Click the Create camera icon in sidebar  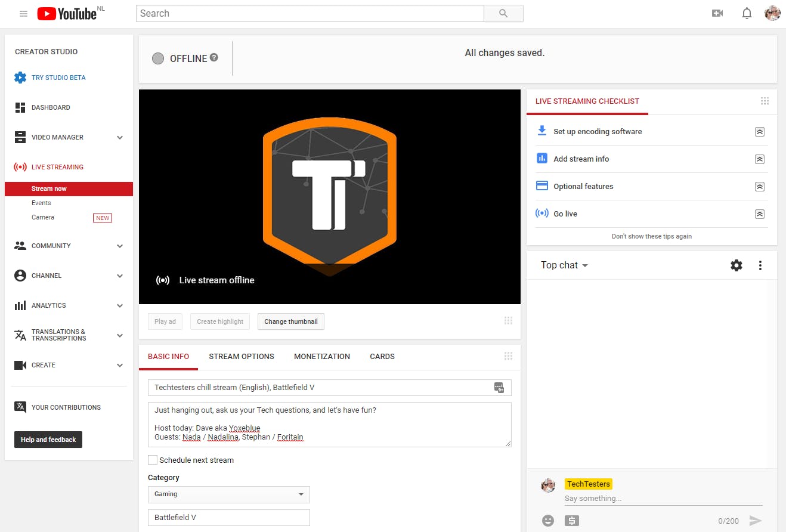click(x=20, y=365)
